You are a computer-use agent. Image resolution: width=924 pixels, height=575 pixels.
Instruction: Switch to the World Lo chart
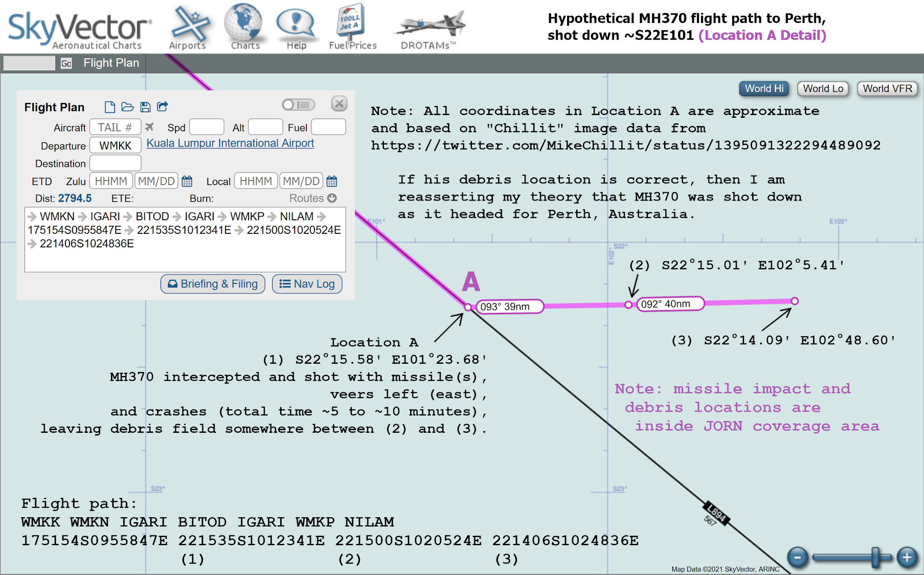822,88
